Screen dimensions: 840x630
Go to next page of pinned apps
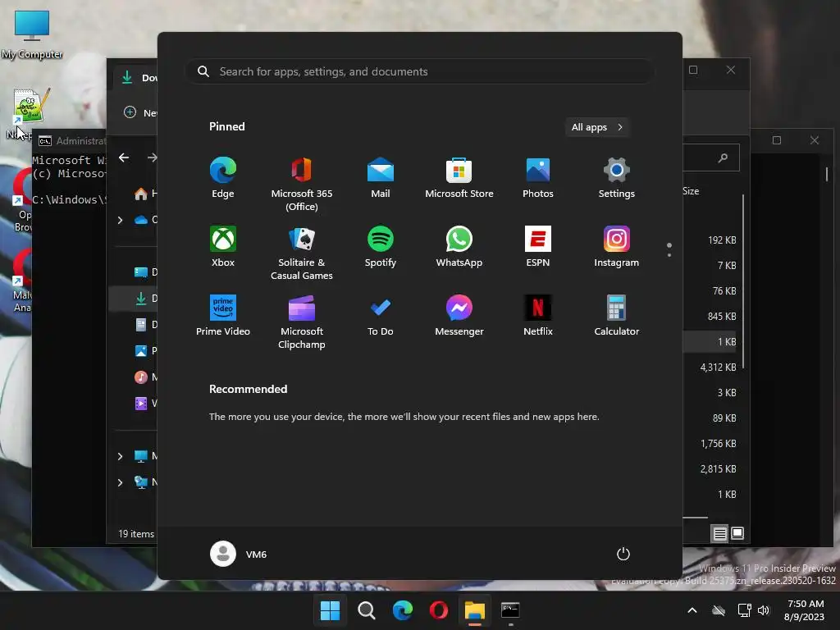pos(669,255)
